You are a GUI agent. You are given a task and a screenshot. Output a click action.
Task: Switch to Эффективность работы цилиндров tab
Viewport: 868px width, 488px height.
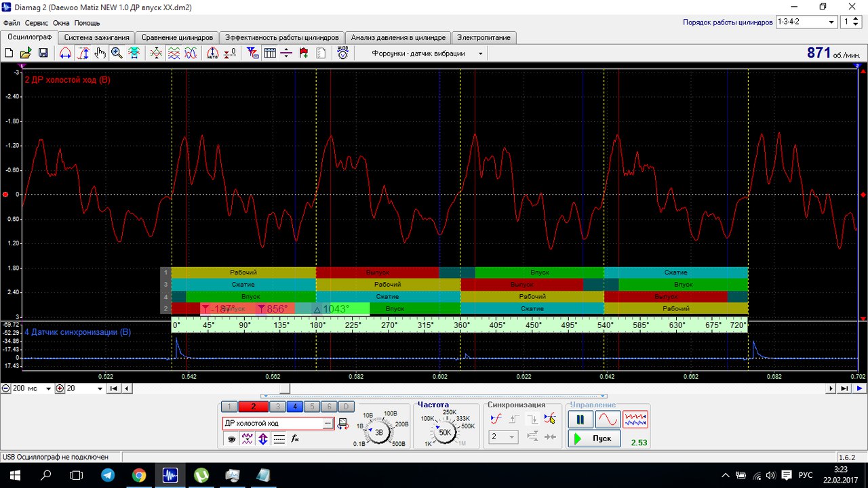tap(281, 37)
